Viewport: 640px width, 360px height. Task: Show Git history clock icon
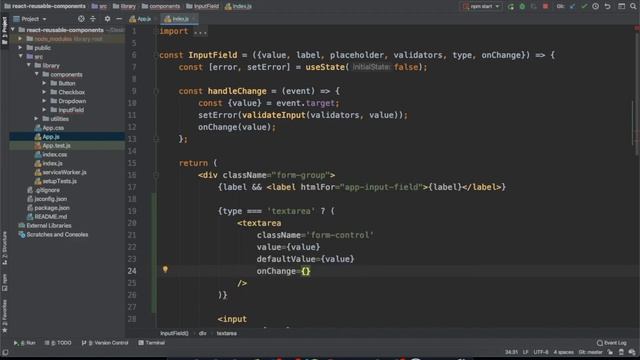596,7
